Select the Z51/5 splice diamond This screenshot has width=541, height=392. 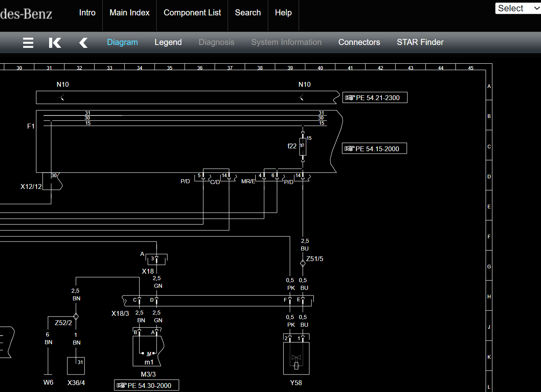pos(303,263)
